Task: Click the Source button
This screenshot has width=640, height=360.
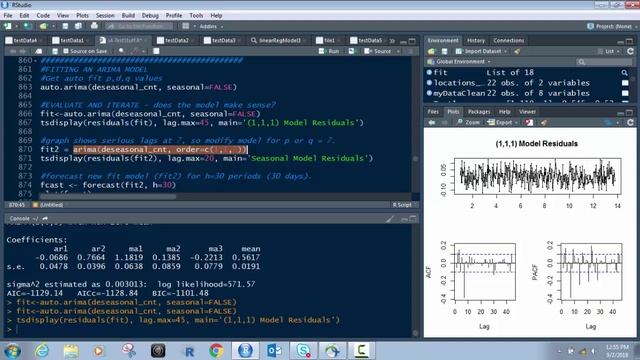Action: (378, 51)
